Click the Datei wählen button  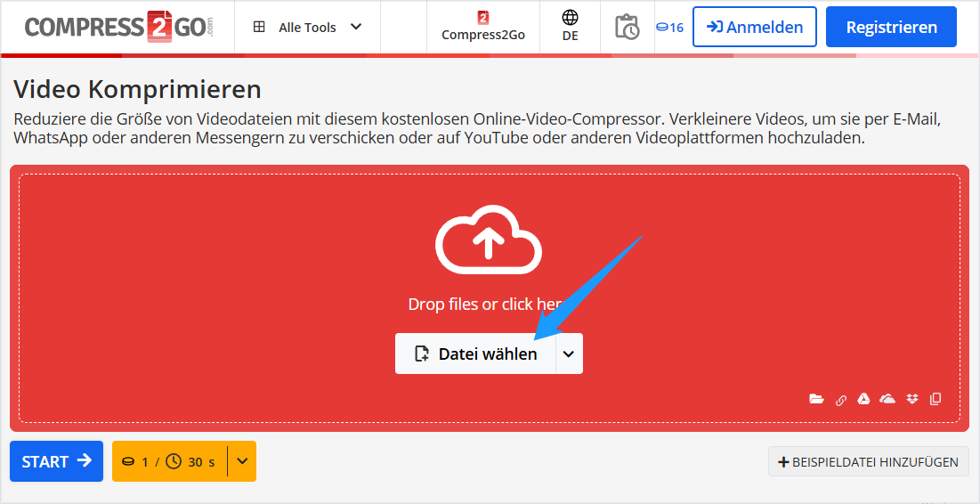[475, 354]
